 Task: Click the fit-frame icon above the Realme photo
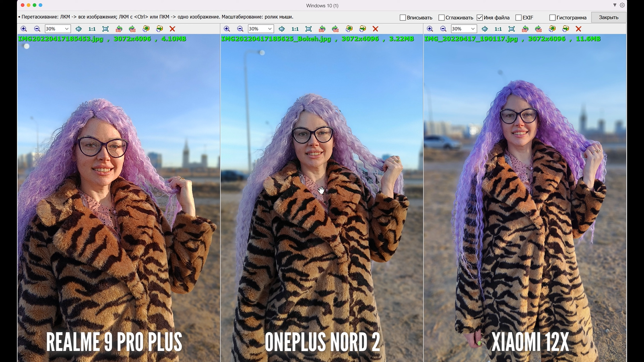[x=105, y=29]
